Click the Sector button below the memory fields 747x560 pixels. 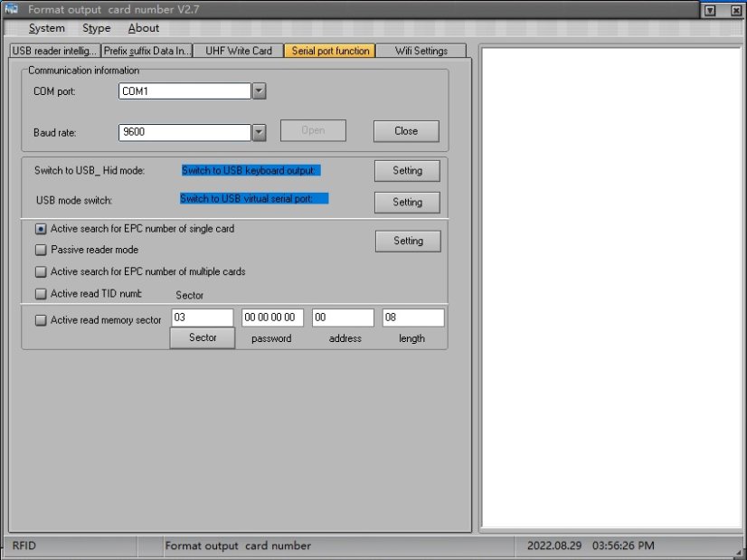pyautogui.click(x=202, y=337)
